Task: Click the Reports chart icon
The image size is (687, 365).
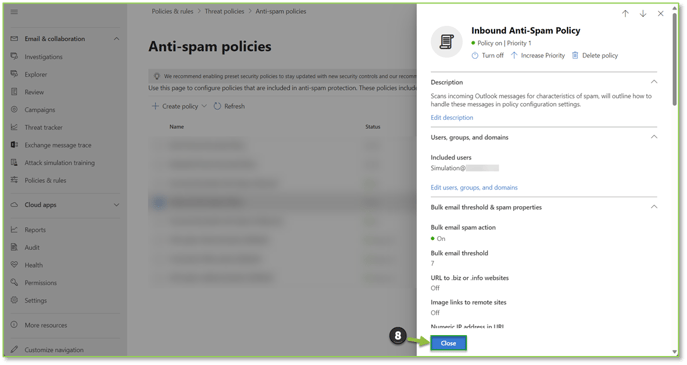Action: [x=14, y=230]
